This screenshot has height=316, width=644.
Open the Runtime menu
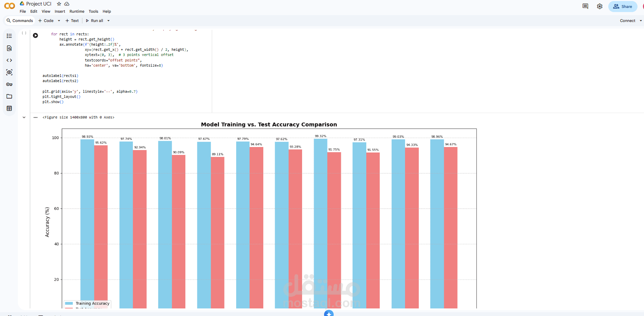point(77,11)
